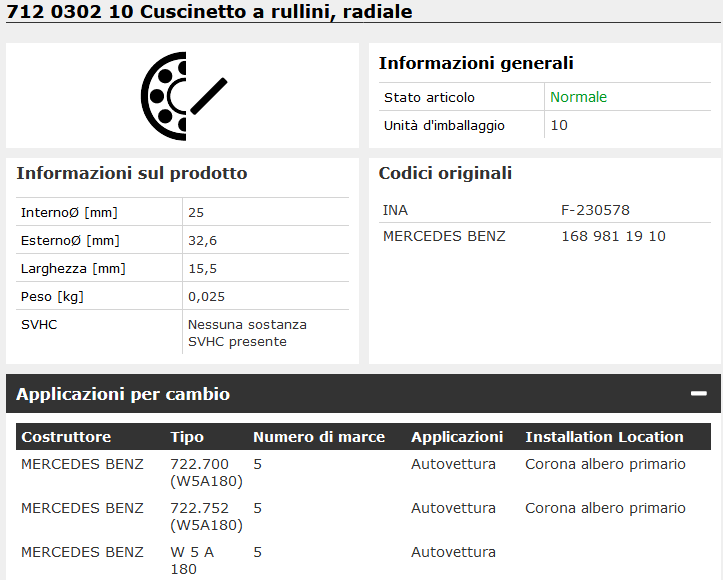The image size is (723, 580).
Task: Click the Peso value 0,025
Action: (x=206, y=296)
